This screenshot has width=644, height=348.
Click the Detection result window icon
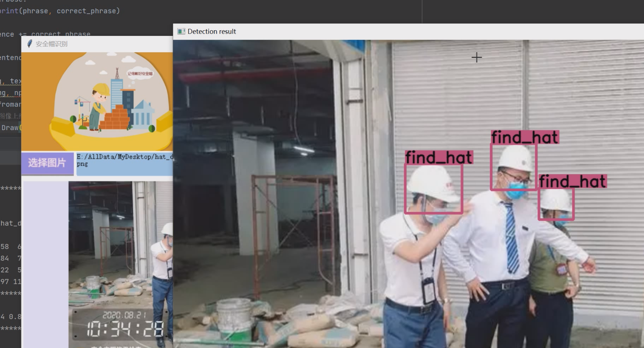(x=181, y=31)
